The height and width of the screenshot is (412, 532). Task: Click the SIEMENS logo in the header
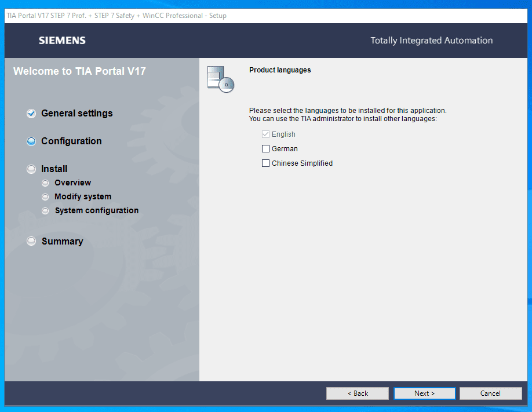click(x=62, y=41)
